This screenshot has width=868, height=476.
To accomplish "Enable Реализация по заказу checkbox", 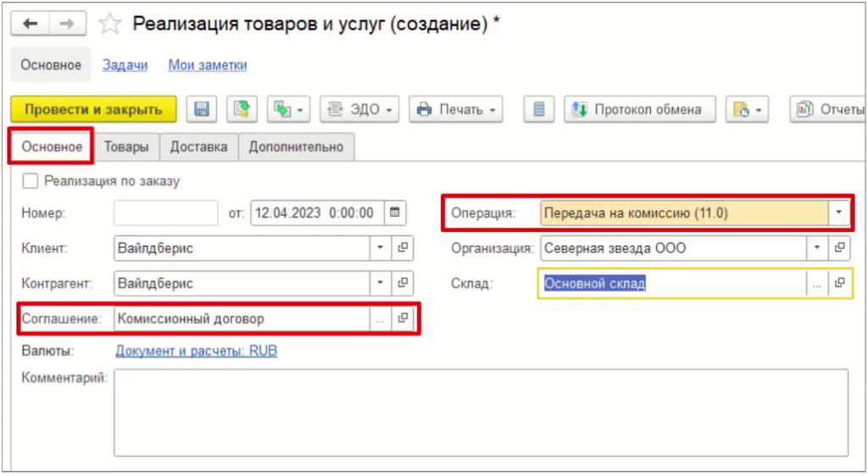I will pyautogui.click(x=30, y=180).
